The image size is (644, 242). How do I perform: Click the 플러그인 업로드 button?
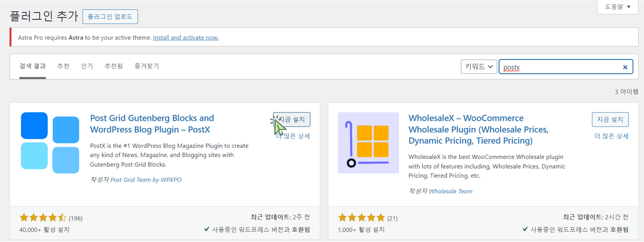point(110,16)
